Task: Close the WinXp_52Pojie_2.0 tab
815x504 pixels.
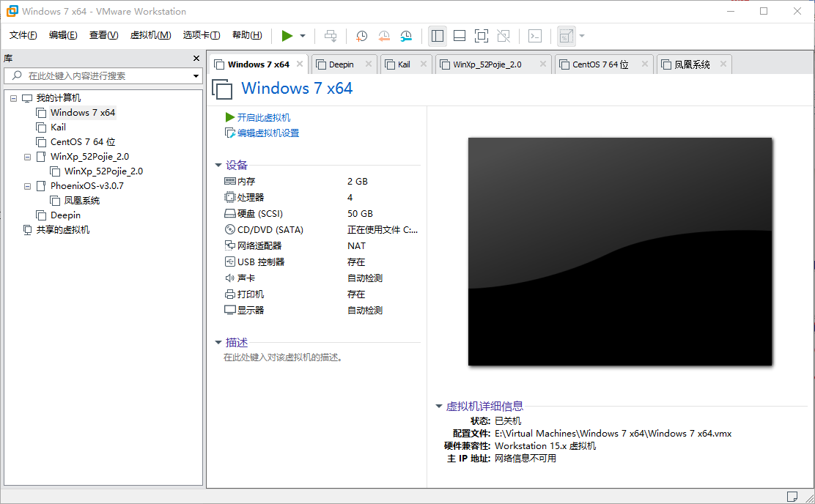Action: click(542, 64)
